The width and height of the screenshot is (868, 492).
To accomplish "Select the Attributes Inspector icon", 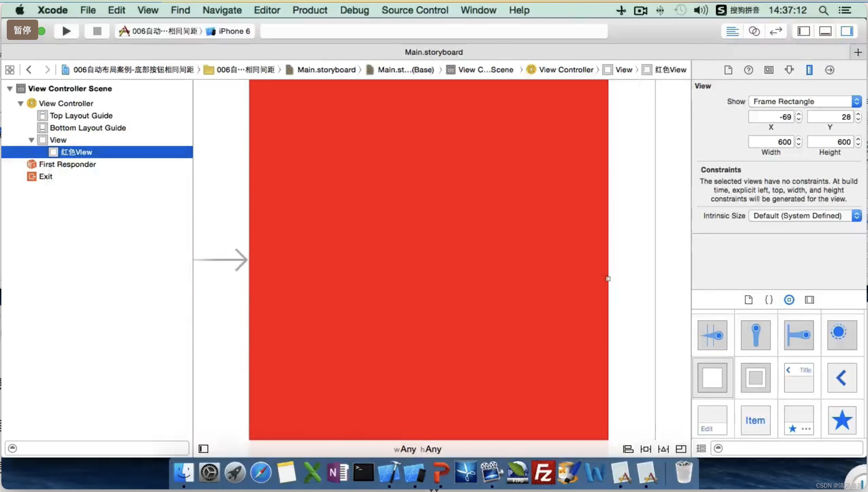I will click(789, 70).
